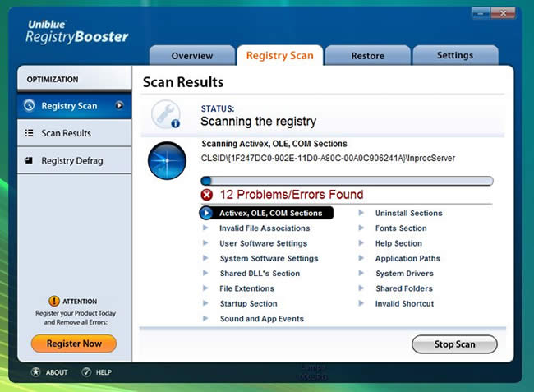Click the star About icon
Viewport: 534px width, 392px height.
(x=36, y=372)
